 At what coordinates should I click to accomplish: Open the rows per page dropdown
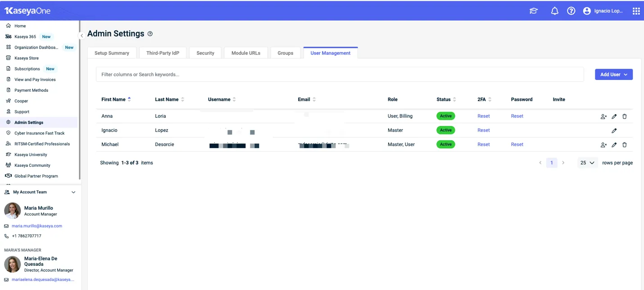tap(587, 163)
